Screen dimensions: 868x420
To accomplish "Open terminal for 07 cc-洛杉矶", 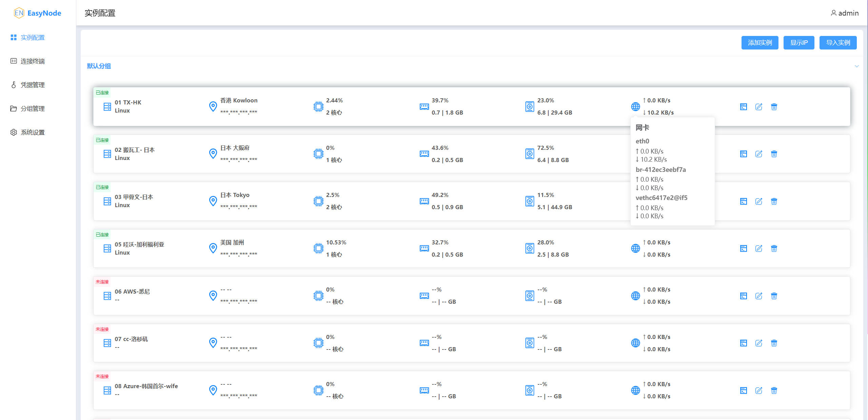I will 743,343.
